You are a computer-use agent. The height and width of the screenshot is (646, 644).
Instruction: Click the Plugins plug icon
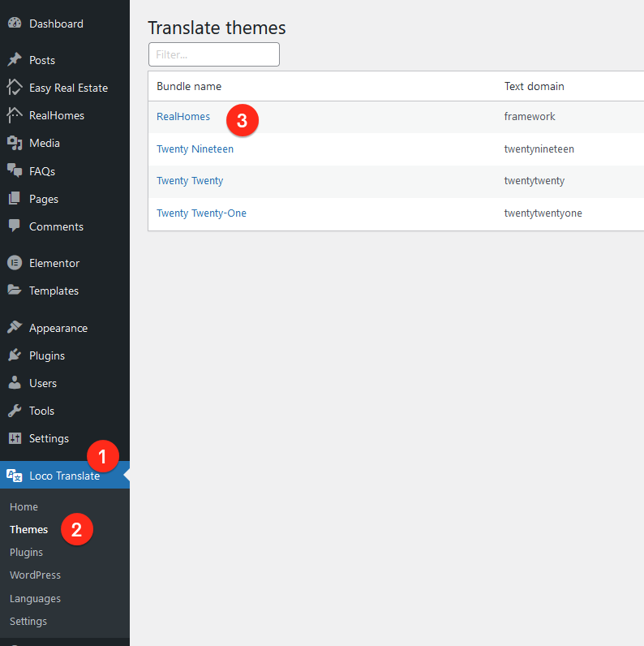(x=15, y=355)
